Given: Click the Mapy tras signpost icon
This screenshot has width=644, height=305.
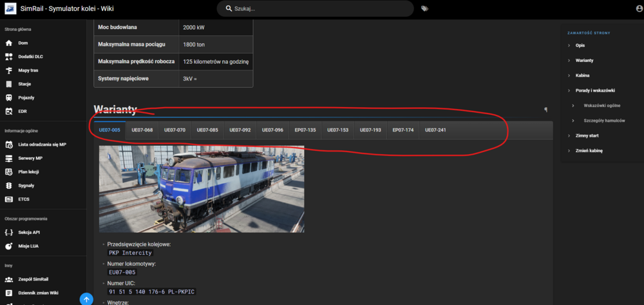Looking at the screenshot, I should [9, 70].
